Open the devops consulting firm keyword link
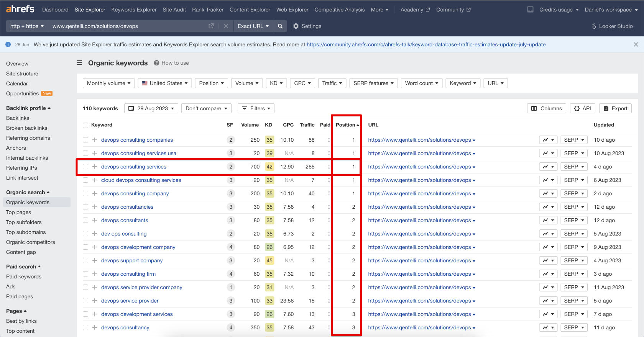Image resolution: width=644 pixels, height=337 pixels. point(128,274)
